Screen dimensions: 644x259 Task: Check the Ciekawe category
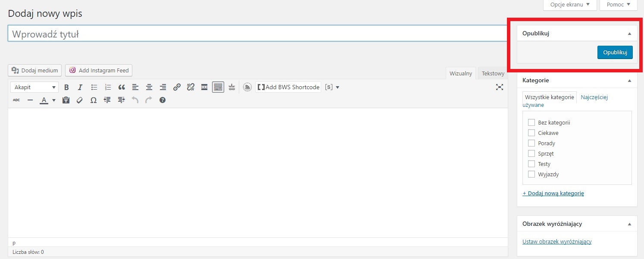pyautogui.click(x=531, y=133)
